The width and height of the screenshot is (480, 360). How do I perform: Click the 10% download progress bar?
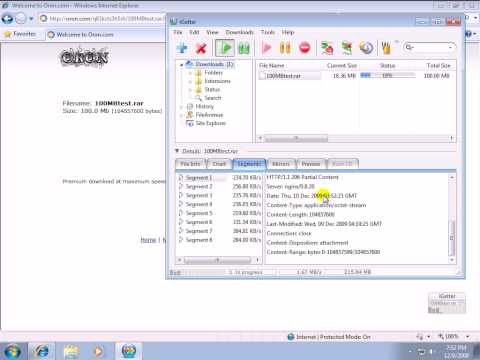(388, 76)
